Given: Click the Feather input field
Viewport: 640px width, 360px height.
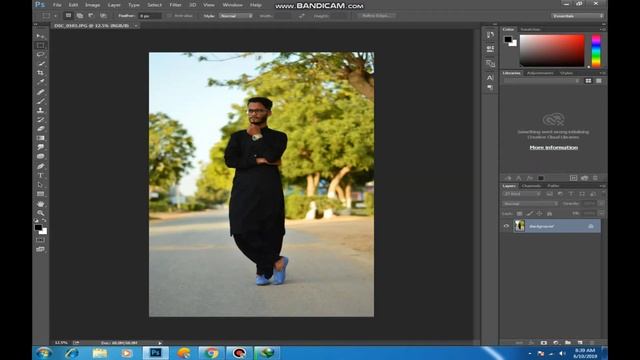Looking at the screenshot, I should 150,16.
